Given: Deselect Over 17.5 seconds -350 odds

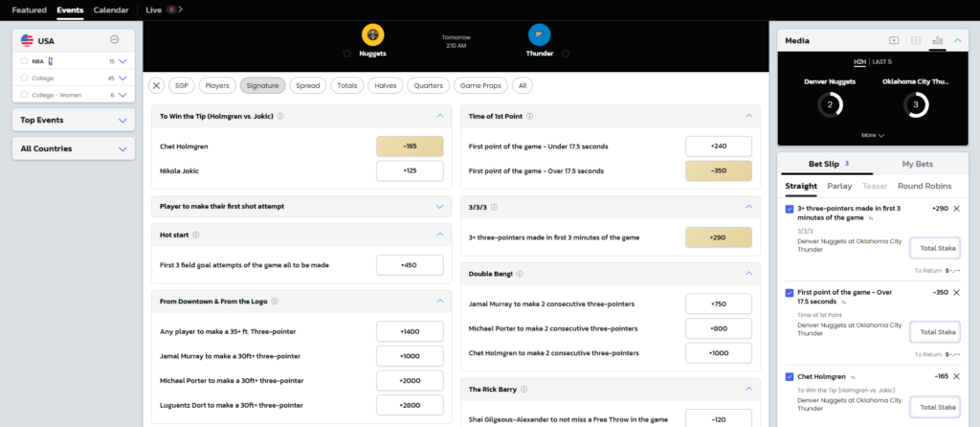Looking at the screenshot, I should click(x=719, y=170).
